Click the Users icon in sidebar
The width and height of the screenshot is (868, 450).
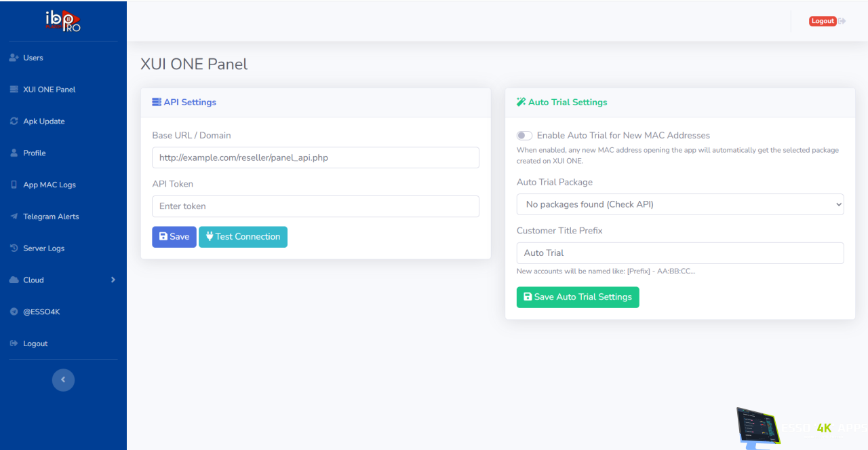(x=14, y=58)
